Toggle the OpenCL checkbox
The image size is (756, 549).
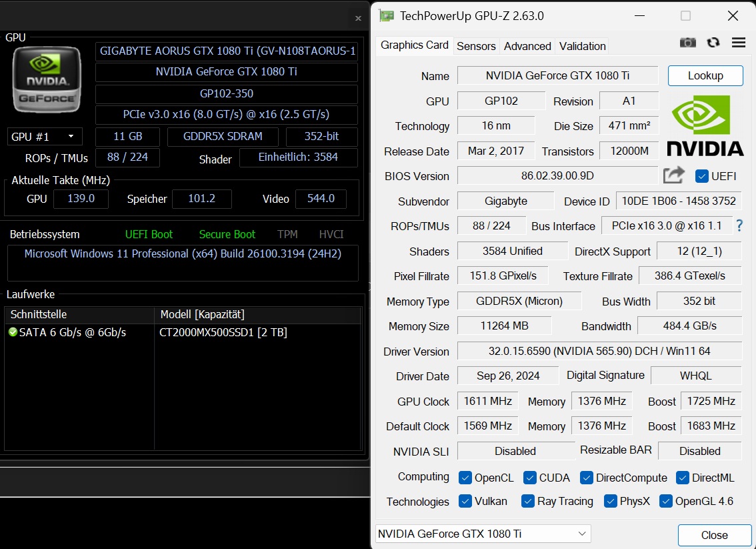[465, 478]
